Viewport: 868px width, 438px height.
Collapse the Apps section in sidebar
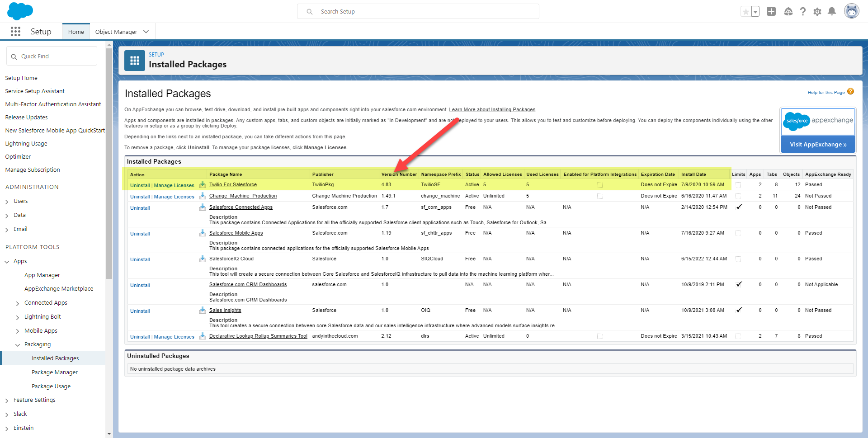tap(7, 262)
